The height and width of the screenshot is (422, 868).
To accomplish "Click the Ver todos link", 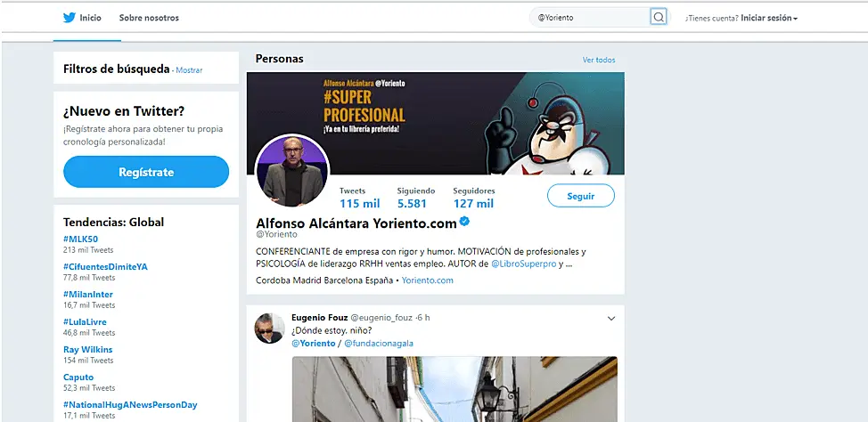I will 599,60.
